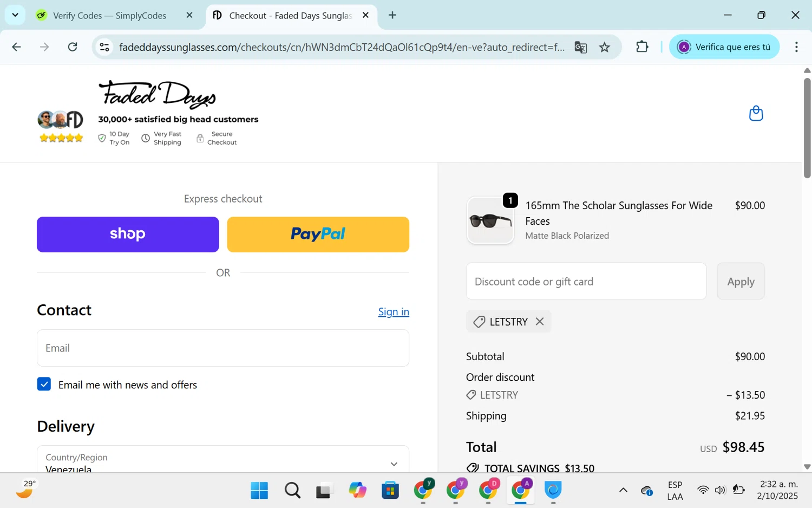The height and width of the screenshot is (508, 812).
Task: Click the Sign in link
Action: [x=394, y=311]
